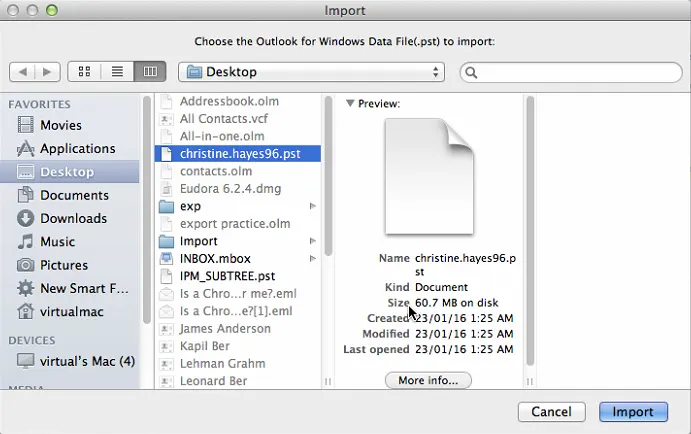Click the preview column scrollbar
The height and width of the screenshot is (434, 691).
pyautogui.click(x=530, y=230)
